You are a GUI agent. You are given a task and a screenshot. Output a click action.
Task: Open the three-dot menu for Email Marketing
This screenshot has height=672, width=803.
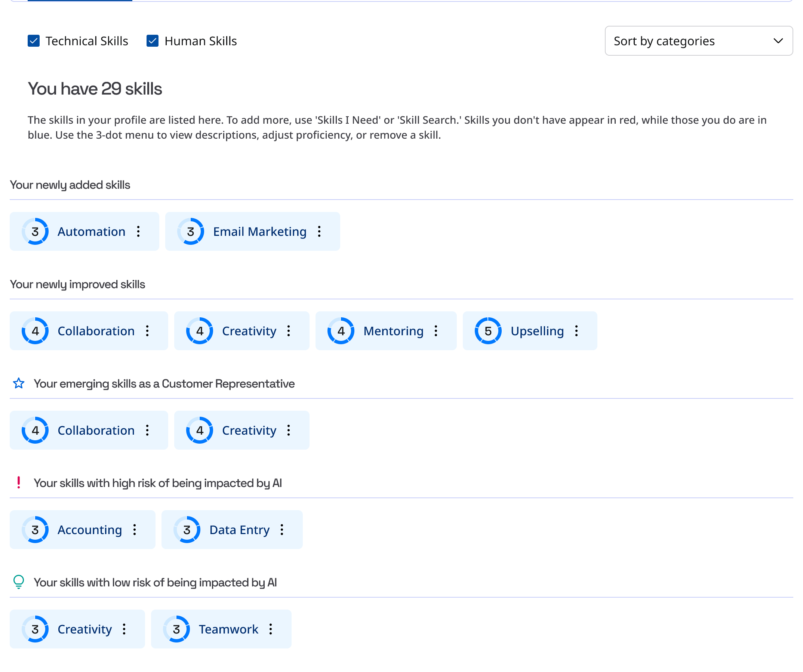(319, 232)
